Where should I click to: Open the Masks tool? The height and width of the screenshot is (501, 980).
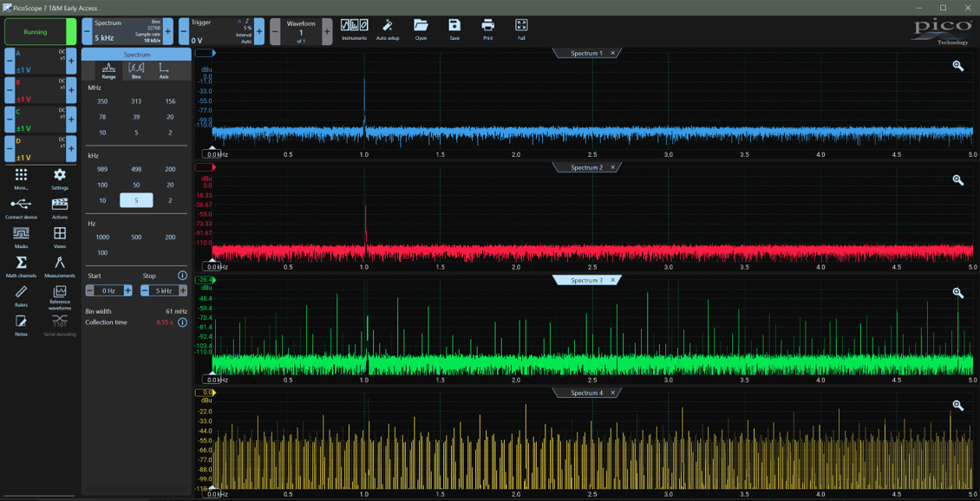point(21,237)
